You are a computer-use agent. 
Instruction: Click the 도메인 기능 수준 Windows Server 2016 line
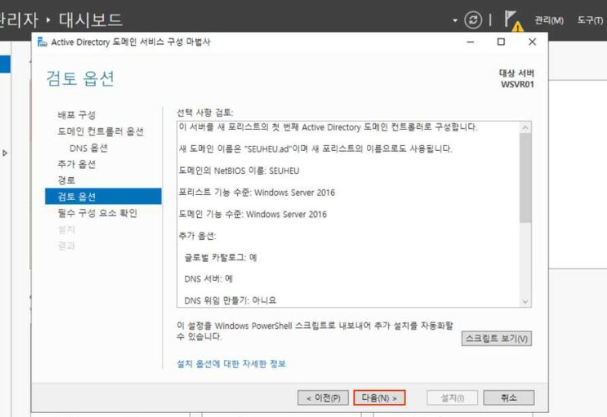click(x=252, y=214)
